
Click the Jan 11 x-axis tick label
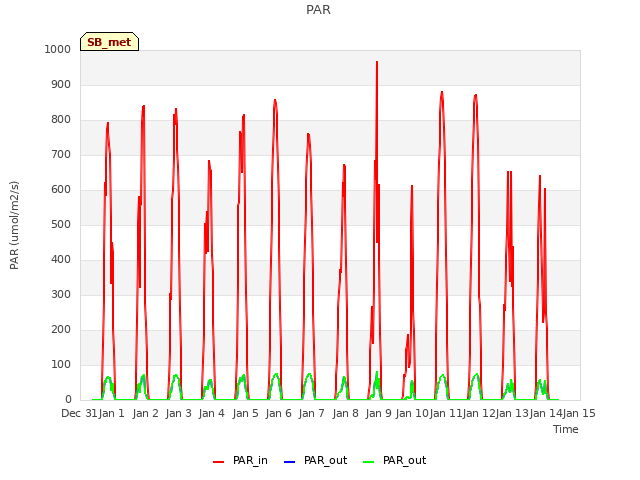tap(446, 413)
